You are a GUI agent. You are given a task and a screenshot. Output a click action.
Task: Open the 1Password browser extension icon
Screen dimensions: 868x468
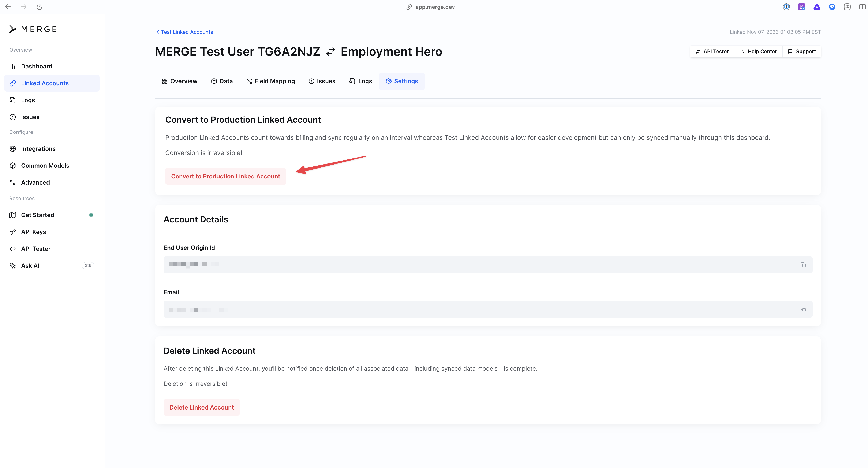pos(786,7)
